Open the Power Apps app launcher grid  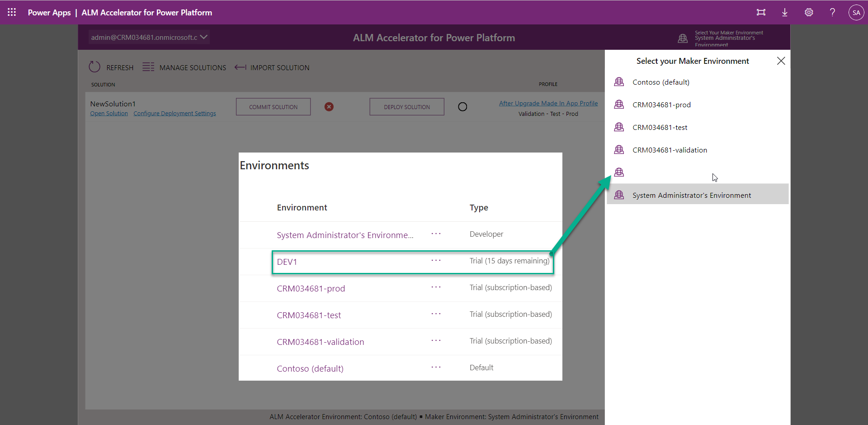[12, 12]
